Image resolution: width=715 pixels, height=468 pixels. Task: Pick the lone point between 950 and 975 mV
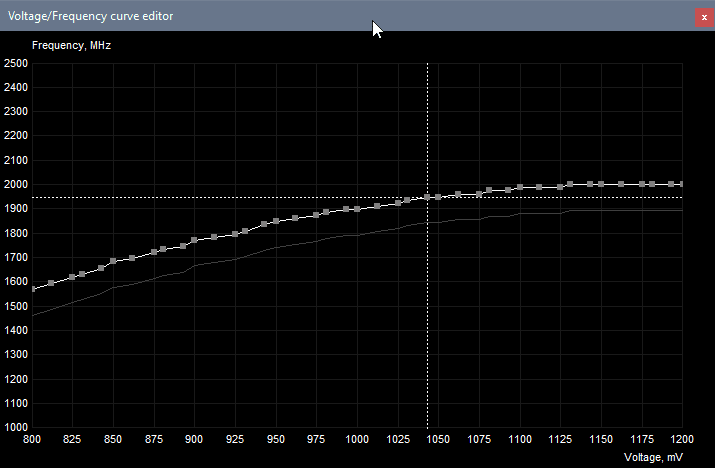click(295, 218)
